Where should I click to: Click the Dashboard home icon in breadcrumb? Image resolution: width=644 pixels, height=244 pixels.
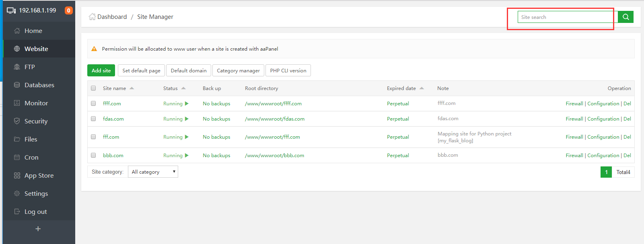[92, 17]
